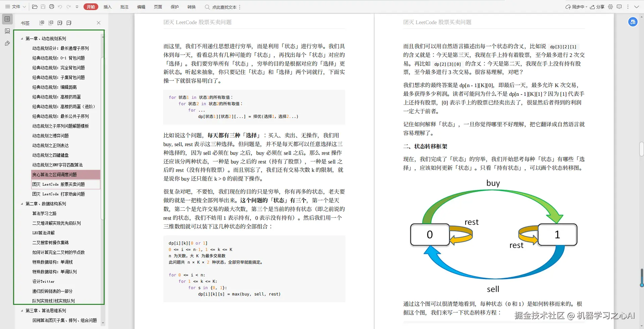Click the collapse-all bookmarks icon

pos(51,23)
